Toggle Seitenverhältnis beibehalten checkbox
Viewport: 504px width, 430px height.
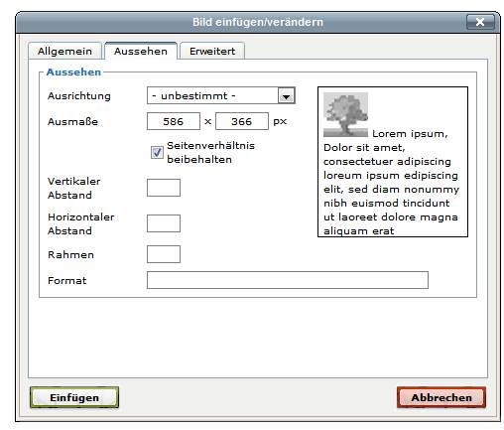157,153
